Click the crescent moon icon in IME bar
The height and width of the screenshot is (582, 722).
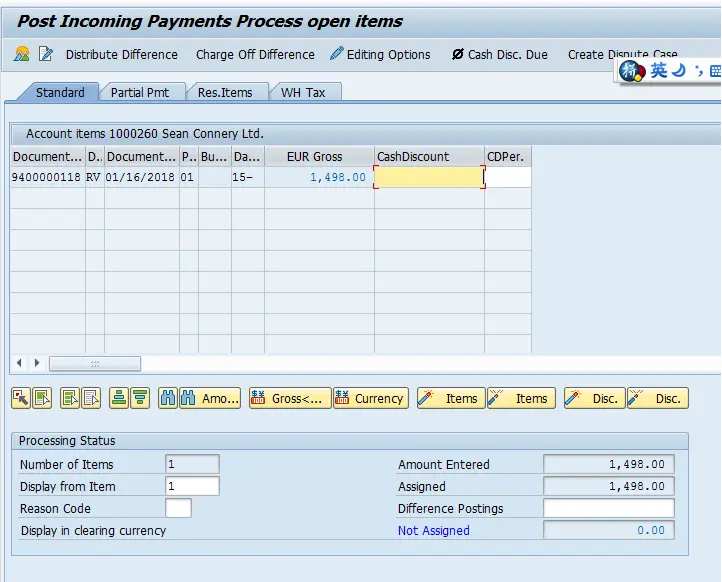coord(679,71)
